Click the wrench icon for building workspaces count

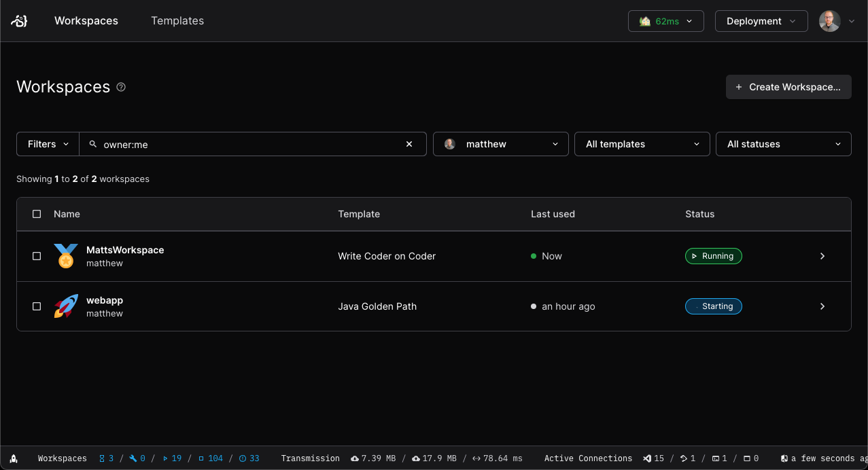[x=133, y=458]
